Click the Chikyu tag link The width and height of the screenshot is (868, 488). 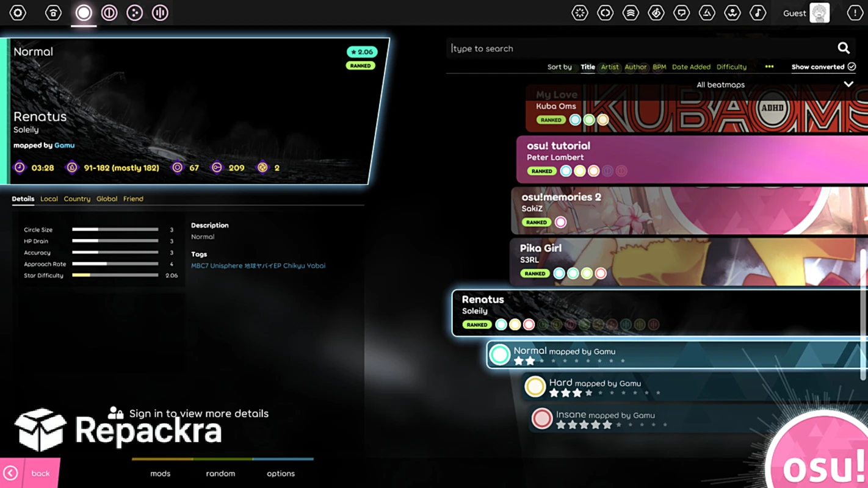[x=294, y=266]
